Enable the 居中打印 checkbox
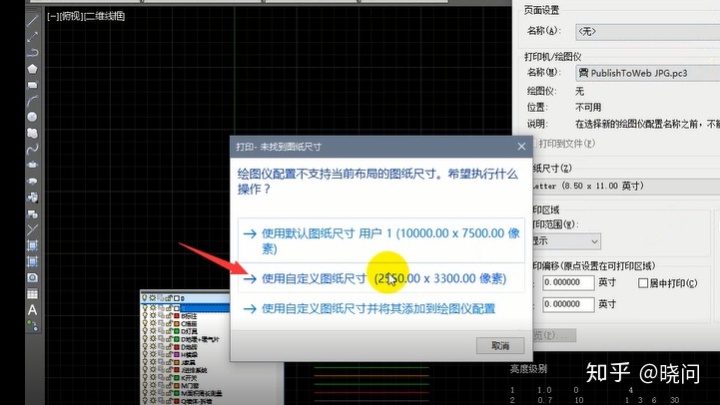The width and height of the screenshot is (720, 405). coord(643,283)
